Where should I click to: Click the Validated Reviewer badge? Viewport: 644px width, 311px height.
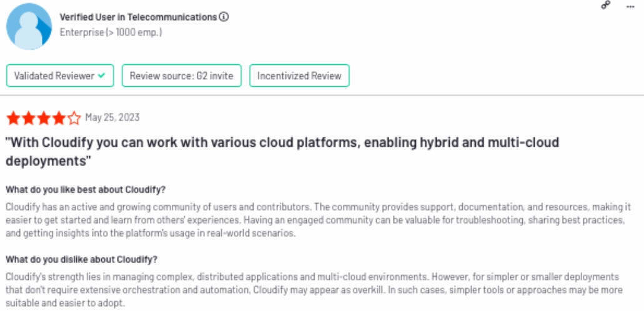pyautogui.click(x=60, y=76)
